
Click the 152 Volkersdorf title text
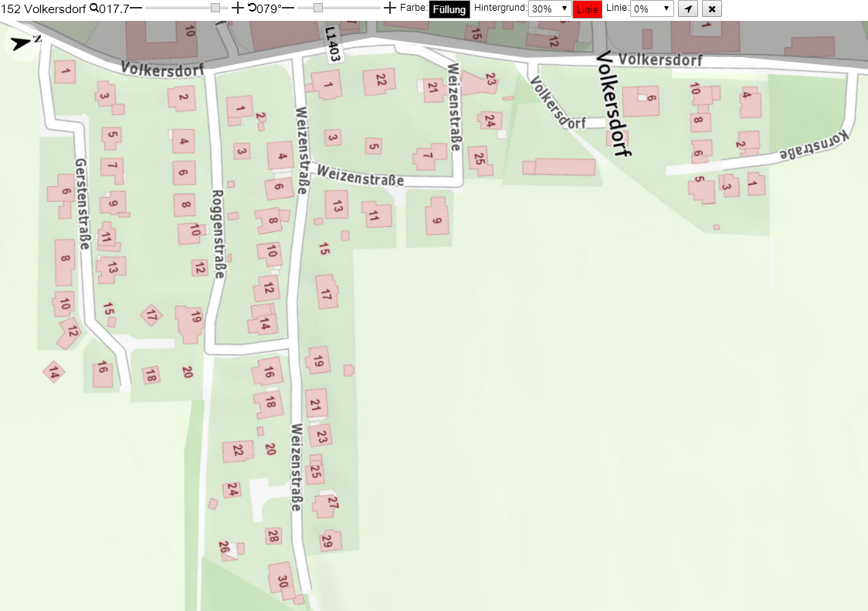click(43, 8)
